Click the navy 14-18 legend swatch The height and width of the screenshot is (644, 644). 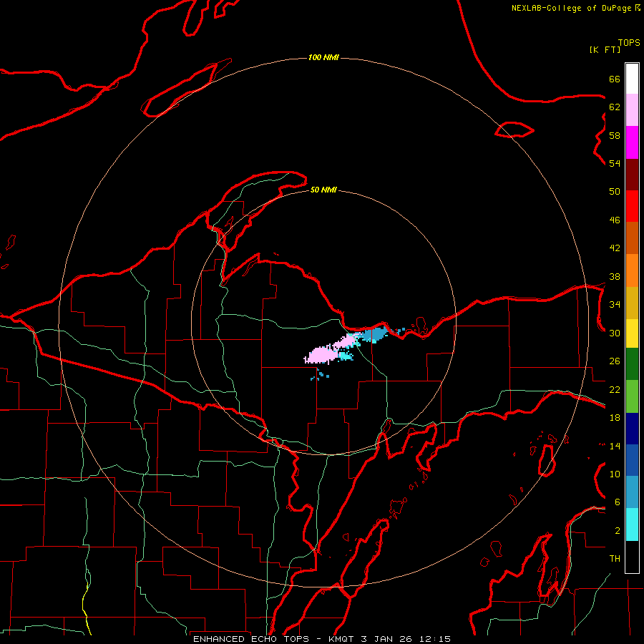632,429
